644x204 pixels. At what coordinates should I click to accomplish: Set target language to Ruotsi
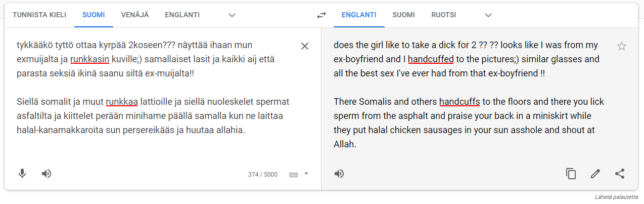[444, 15]
